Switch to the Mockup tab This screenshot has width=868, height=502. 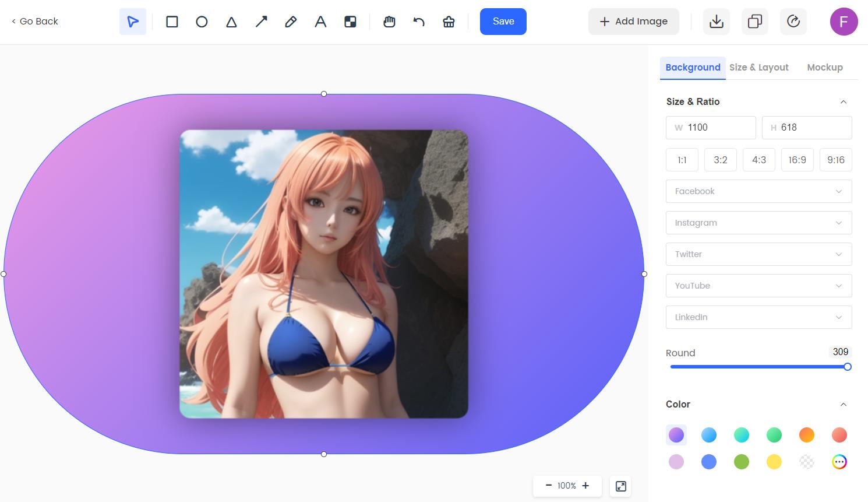point(825,67)
